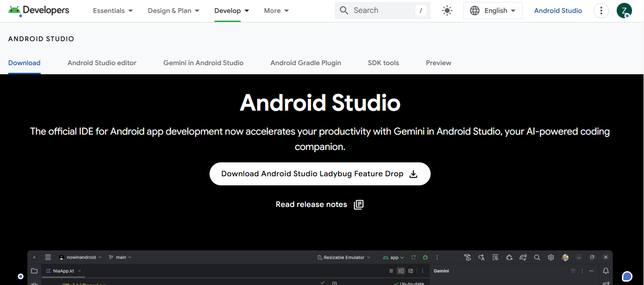Click the large Android Studio hero title
The width and height of the screenshot is (644, 285).
320,103
